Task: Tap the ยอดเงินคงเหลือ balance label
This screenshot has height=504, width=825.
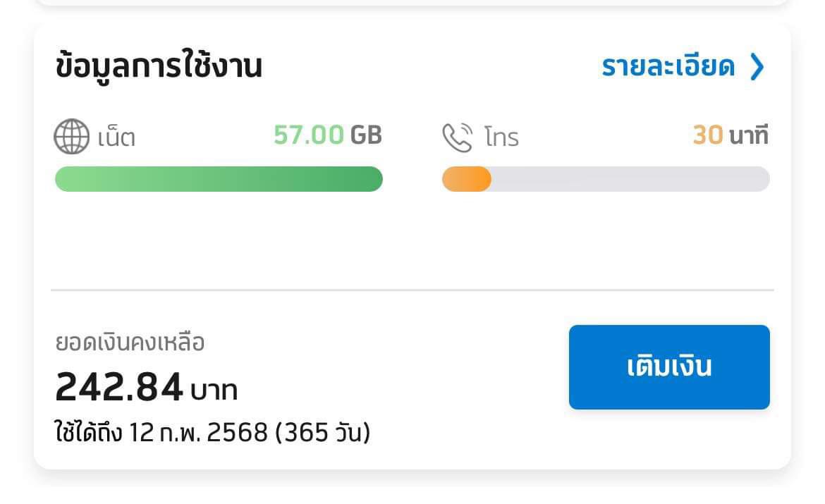Action: tap(130, 343)
